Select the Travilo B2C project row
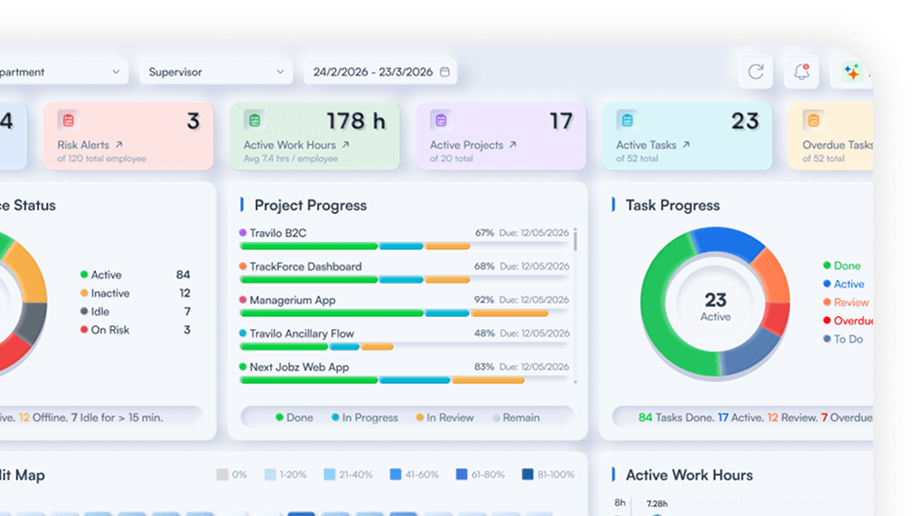This screenshot has height=516, width=918. click(405, 239)
